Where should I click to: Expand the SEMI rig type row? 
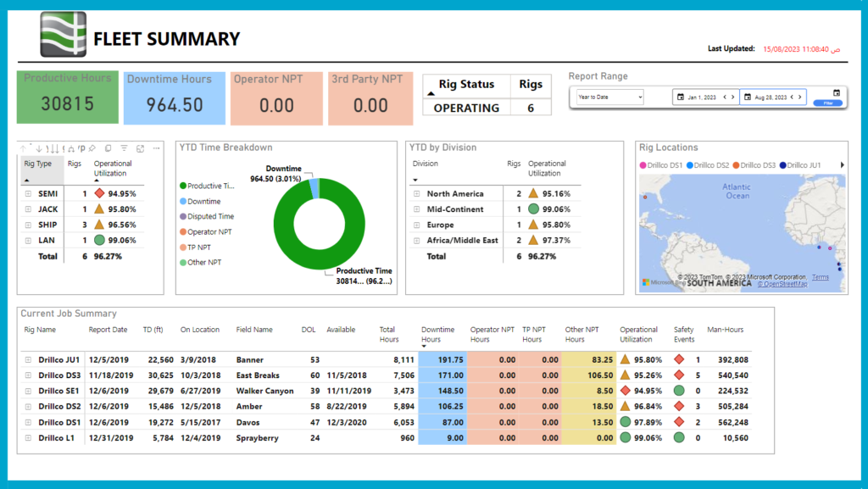pyautogui.click(x=28, y=193)
